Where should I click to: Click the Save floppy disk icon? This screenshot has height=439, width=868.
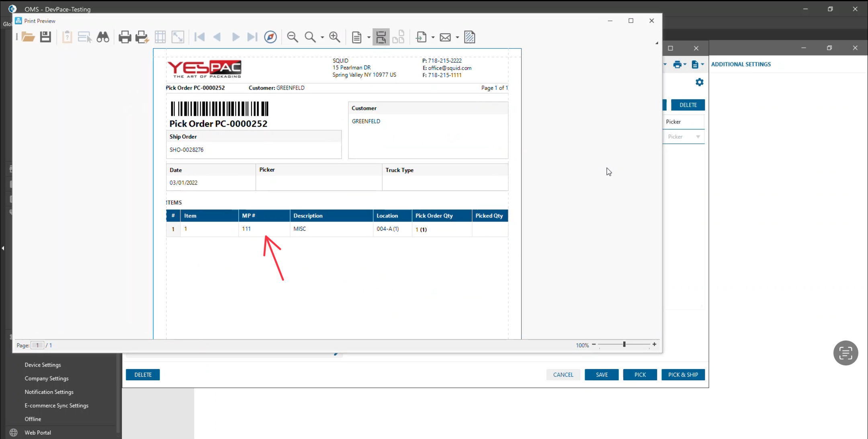coord(45,37)
